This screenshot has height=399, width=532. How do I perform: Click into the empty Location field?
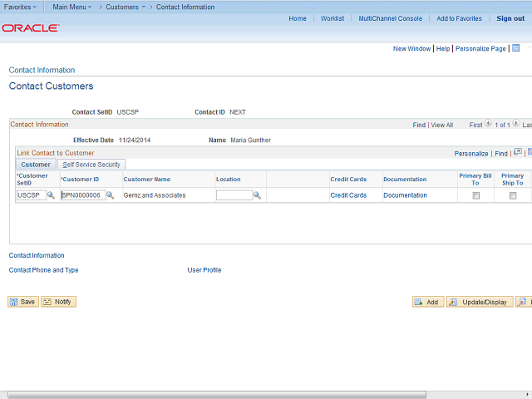point(234,195)
